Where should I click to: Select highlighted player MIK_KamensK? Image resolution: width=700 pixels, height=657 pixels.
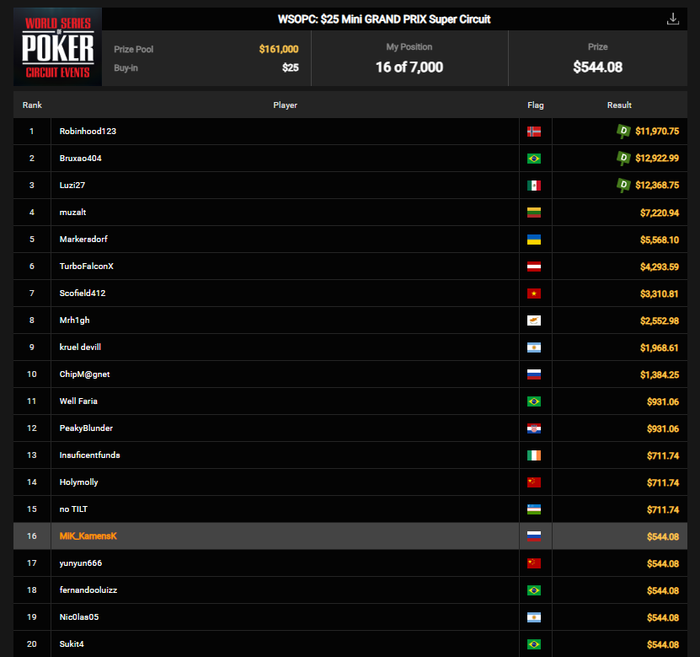click(x=88, y=536)
